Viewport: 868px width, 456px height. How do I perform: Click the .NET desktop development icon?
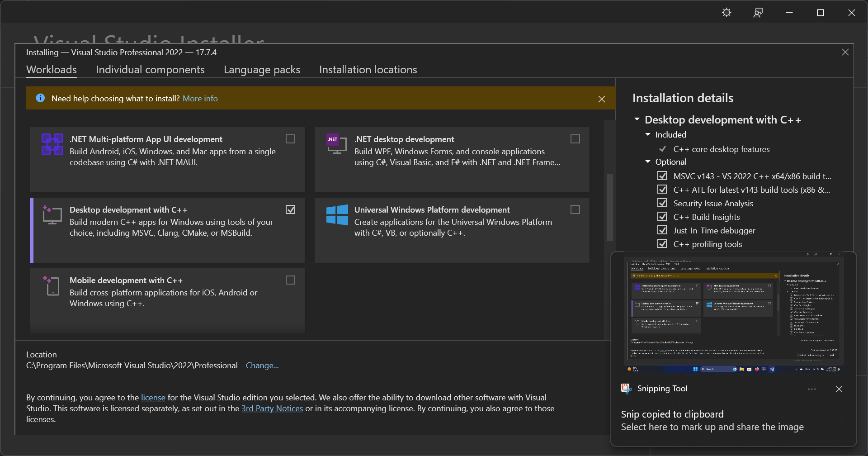[x=337, y=144]
